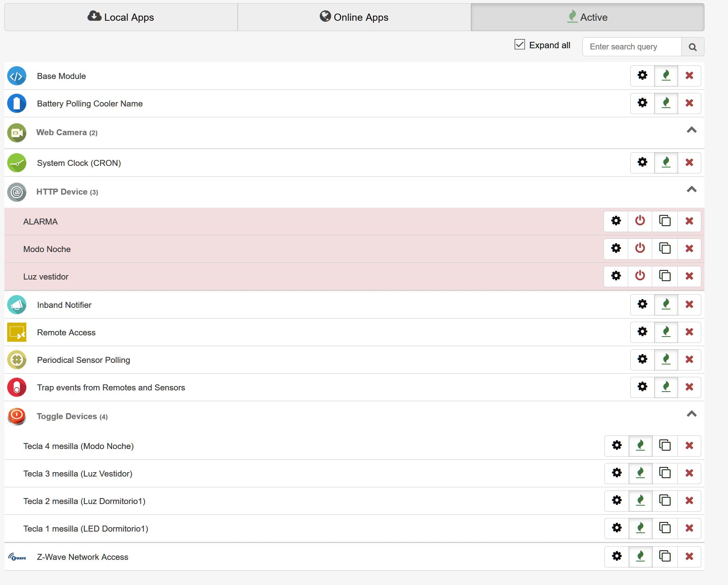This screenshot has height=585, width=728.
Task: Collapse the Toggle Devices group
Action: click(x=691, y=414)
